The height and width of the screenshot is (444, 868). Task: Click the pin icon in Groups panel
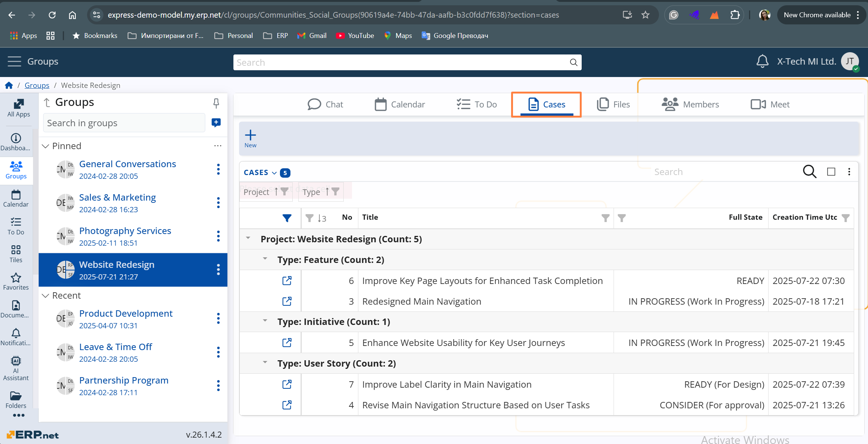point(216,103)
